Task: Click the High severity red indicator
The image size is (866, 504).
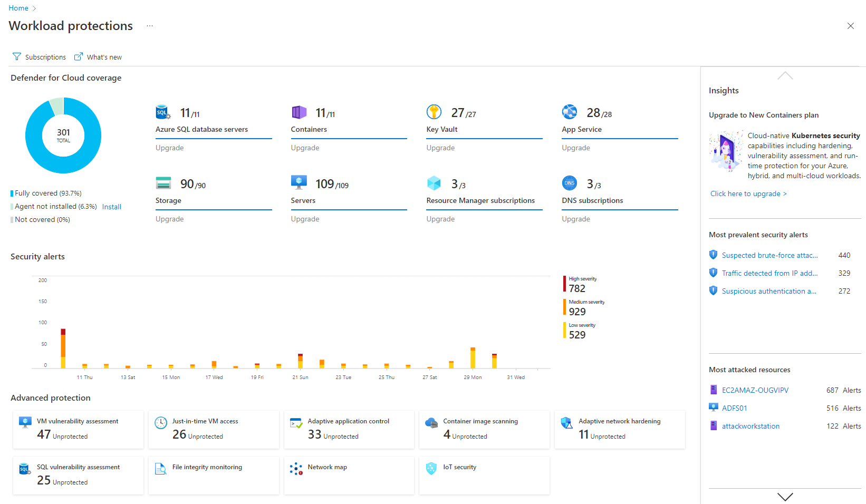Action: (x=565, y=284)
